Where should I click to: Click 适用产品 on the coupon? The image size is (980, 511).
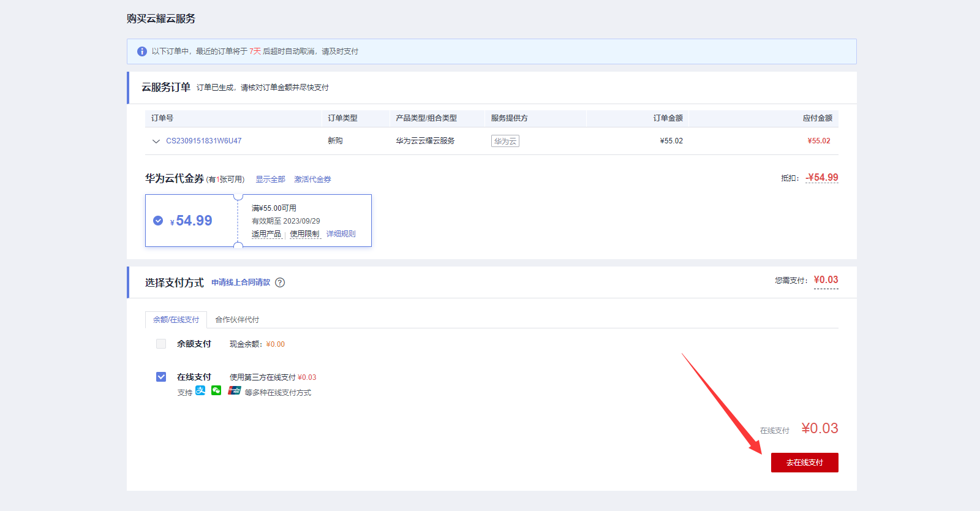[266, 234]
